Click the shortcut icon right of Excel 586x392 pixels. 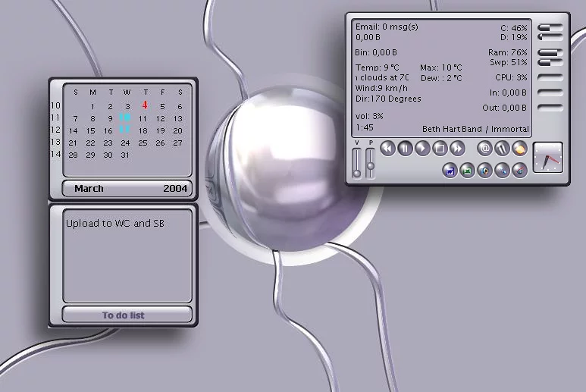(484, 171)
